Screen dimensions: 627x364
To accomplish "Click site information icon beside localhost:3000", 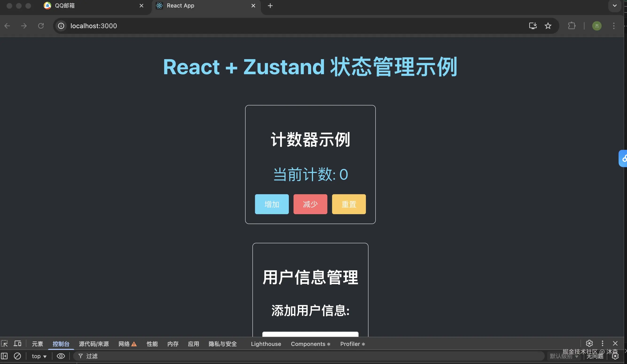I will 61,26.
